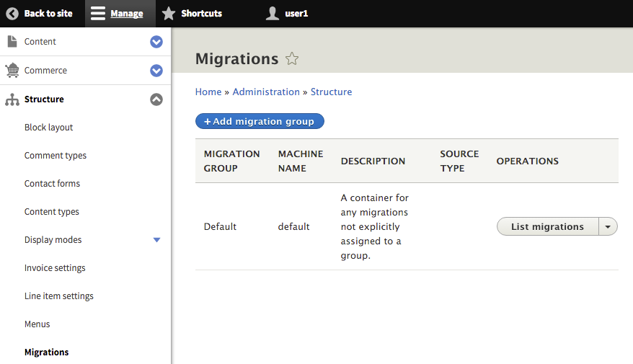The image size is (633, 364).
Task: Open the List migrations operations dropdown arrow
Action: coord(608,226)
